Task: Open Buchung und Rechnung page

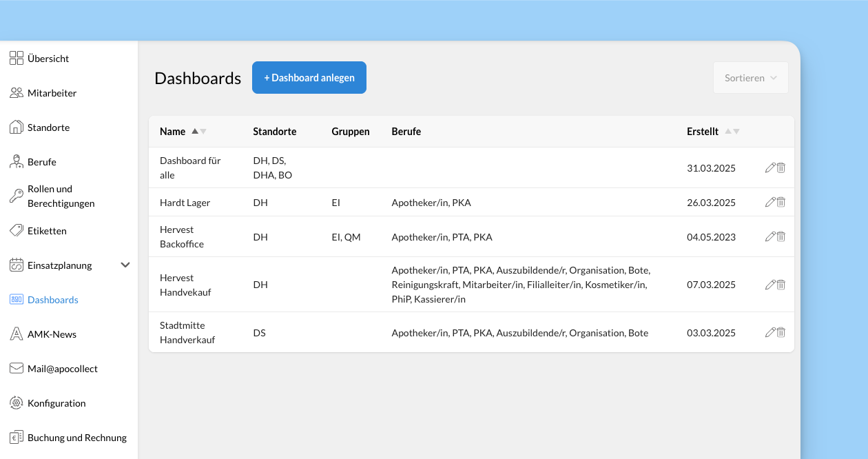Action: [x=76, y=438]
